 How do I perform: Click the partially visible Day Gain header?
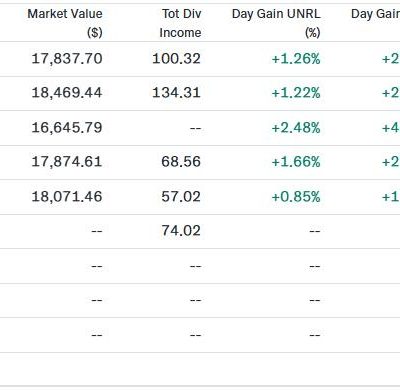pyautogui.click(x=375, y=14)
